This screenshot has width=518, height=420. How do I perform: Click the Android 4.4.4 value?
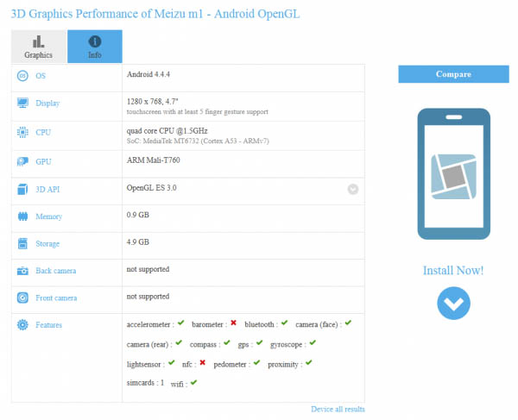(148, 74)
